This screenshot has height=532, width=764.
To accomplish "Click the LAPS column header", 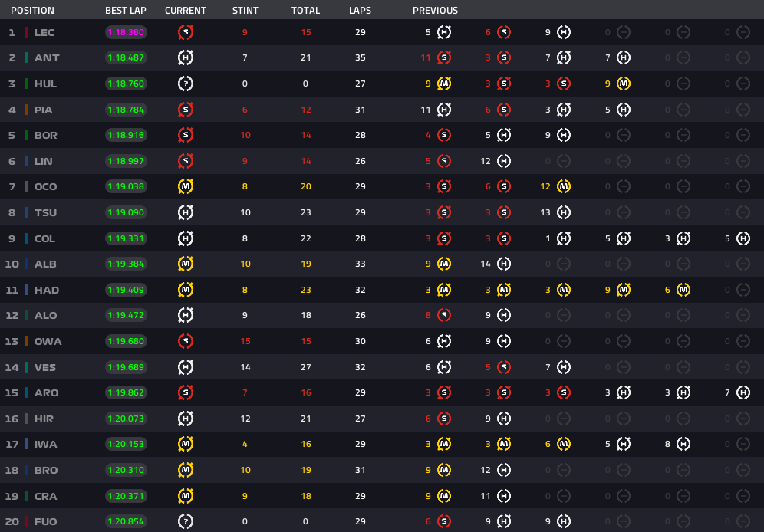I will tap(360, 11).
